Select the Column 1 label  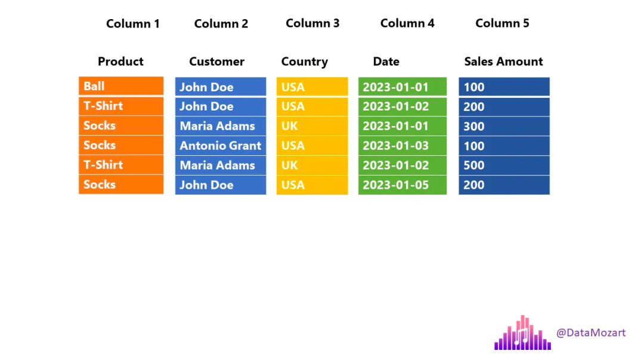click(133, 24)
